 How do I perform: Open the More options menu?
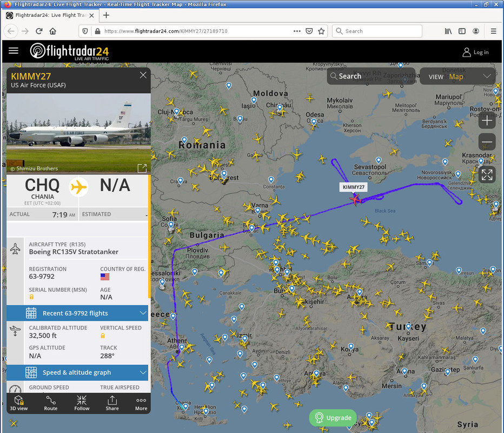pyautogui.click(x=141, y=403)
